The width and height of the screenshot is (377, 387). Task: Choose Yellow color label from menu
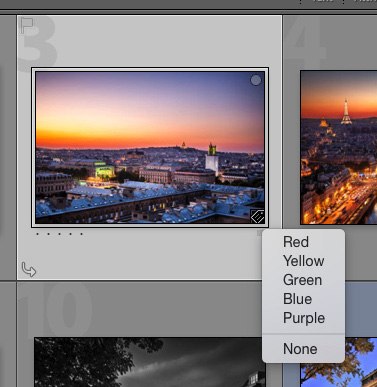tap(303, 261)
